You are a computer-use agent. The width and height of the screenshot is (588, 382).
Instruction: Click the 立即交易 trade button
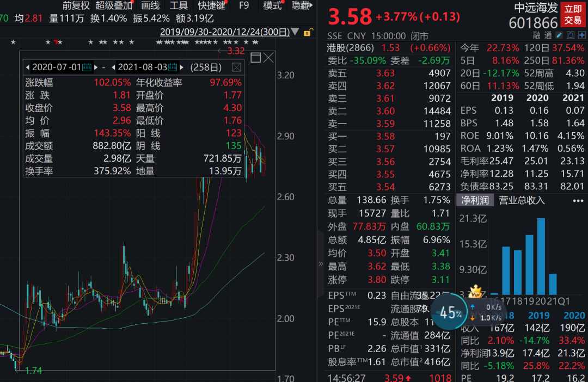coord(573,13)
